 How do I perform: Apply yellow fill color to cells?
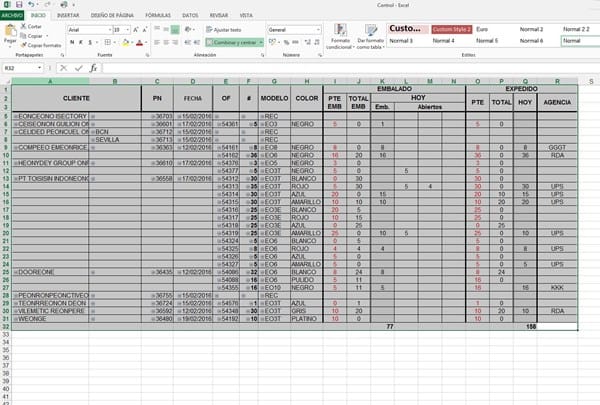pos(126,42)
